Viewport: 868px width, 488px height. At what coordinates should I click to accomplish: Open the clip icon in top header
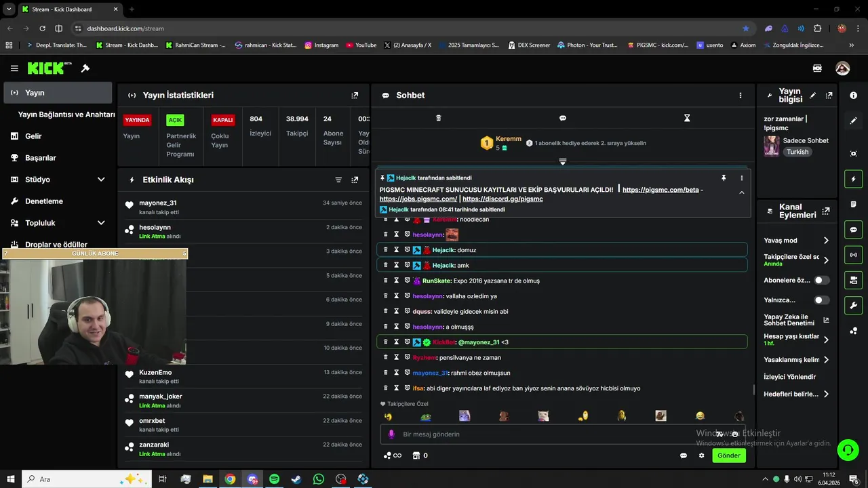[x=817, y=68]
